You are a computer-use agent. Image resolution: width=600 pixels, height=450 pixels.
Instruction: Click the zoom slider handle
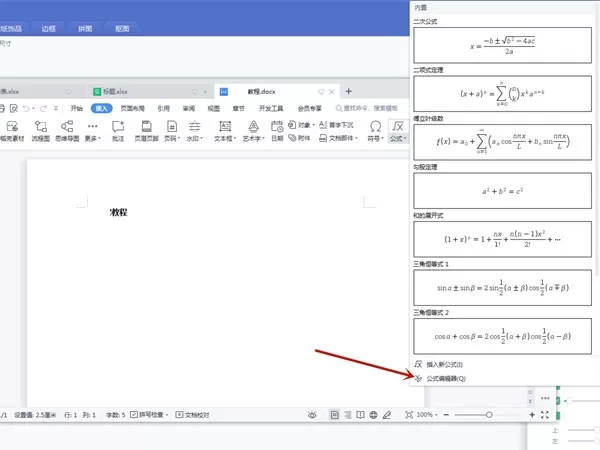(x=489, y=415)
